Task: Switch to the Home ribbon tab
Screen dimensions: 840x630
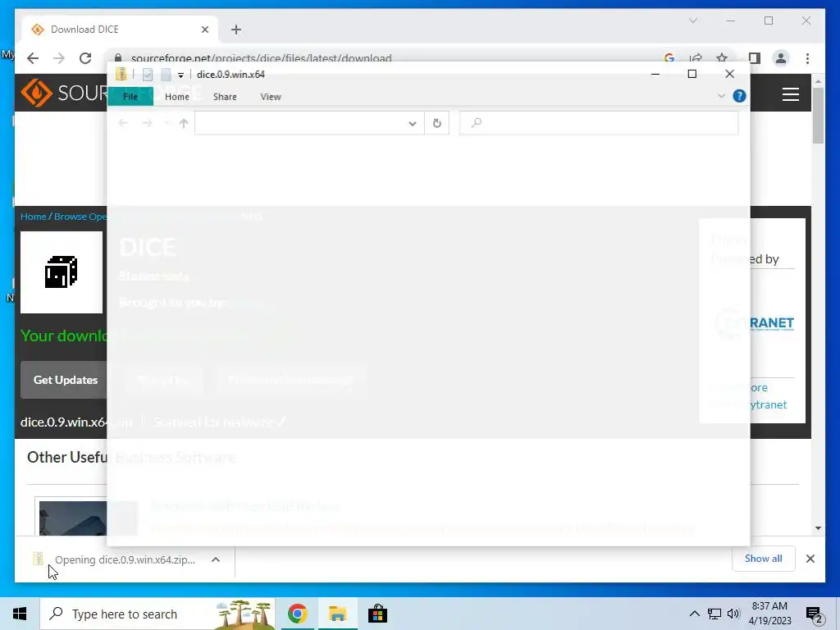Action: (177, 97)
